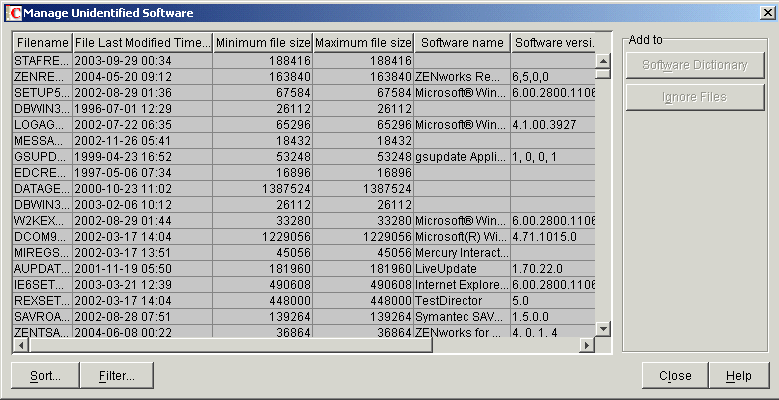This screenshot has height=400, width=779.
Task: Click the Close button
Action: pyautogui.click(x=675, y=376)
